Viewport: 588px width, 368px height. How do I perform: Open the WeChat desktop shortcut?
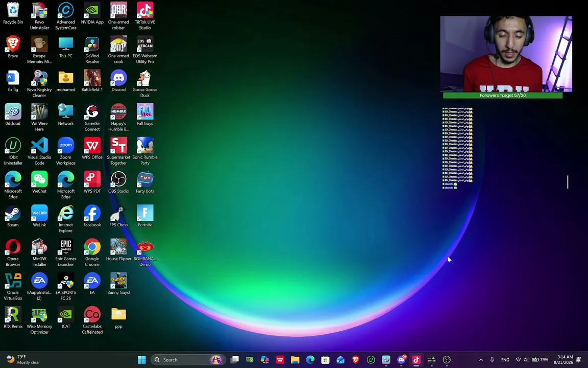click(x=39, y=183)
